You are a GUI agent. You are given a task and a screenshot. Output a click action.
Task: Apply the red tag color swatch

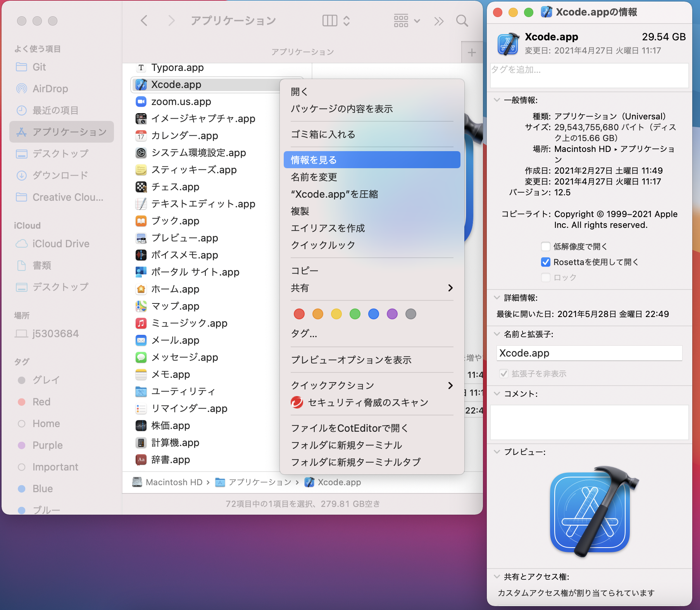pyautogui.click(x=299, y=314)
